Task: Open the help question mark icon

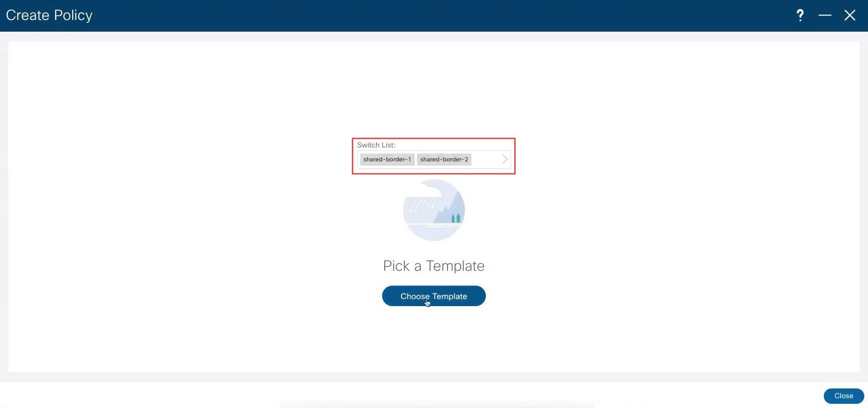Action: [800, 15]
